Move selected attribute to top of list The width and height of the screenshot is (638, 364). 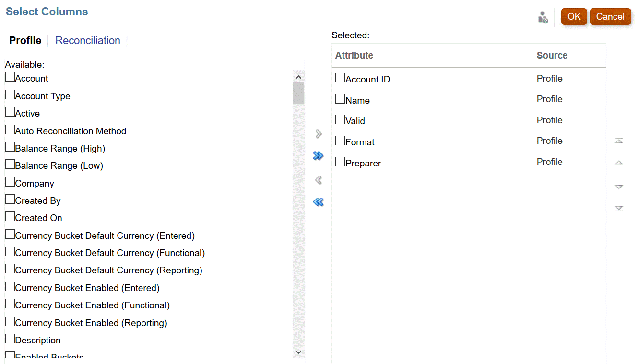pyautogui.click(x=619, y=141)
